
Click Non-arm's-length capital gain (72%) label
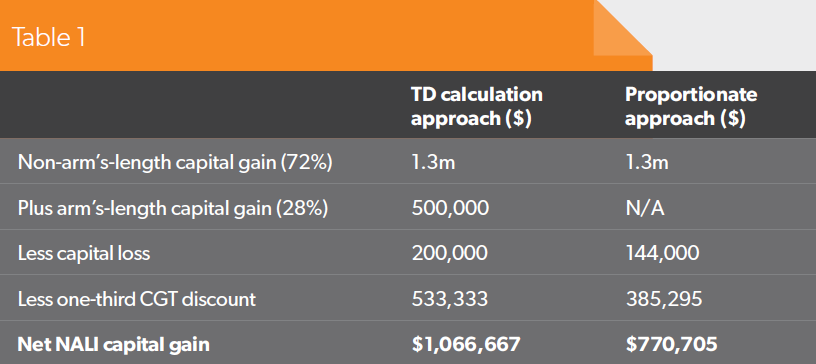click(x=175, y=162)
